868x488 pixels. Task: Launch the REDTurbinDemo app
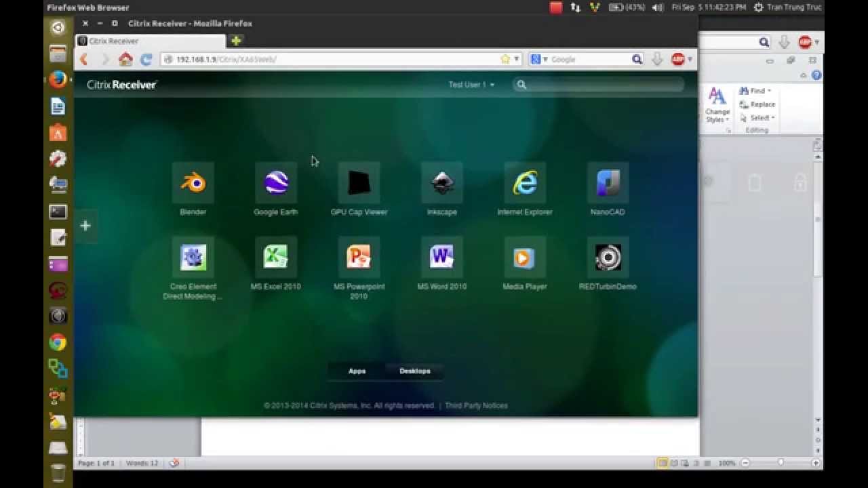608,258
